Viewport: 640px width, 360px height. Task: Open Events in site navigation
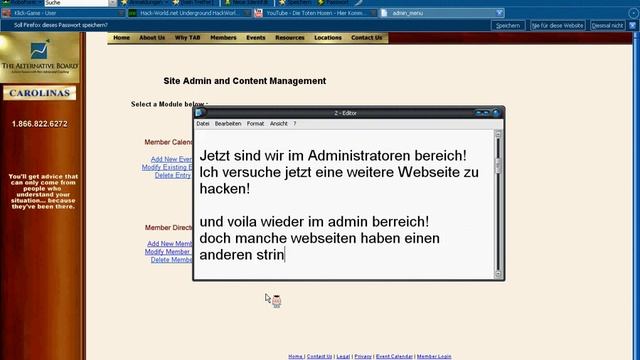pyautogui.click(x=256, y=38)
